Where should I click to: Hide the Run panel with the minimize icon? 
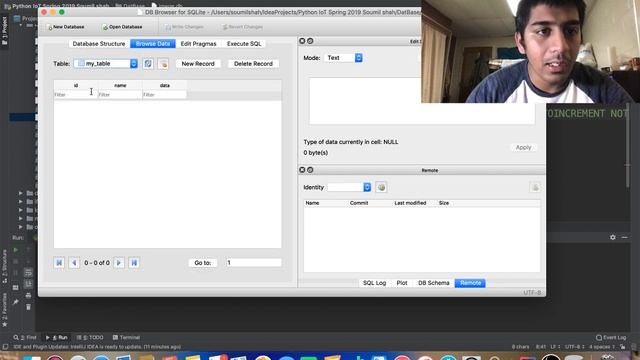click(x=624, y=237)
